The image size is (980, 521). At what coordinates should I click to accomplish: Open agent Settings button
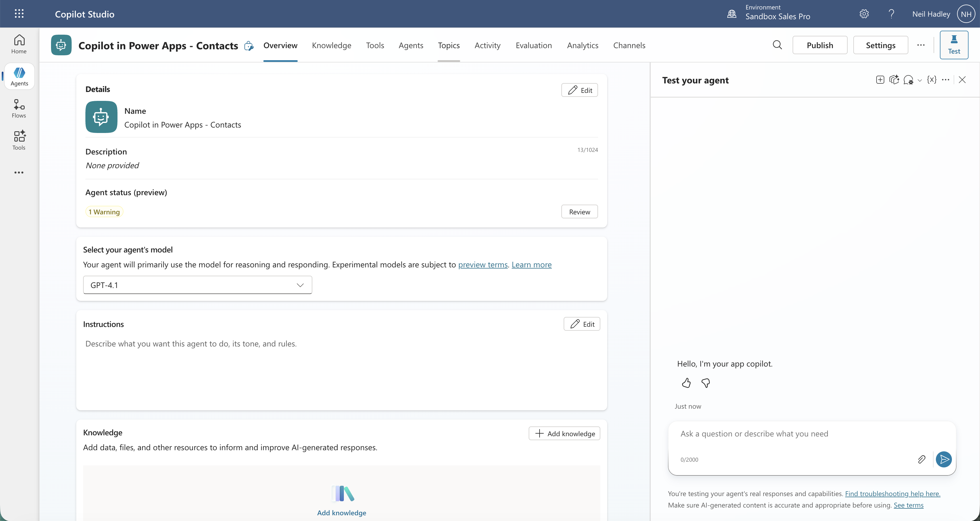880,45
